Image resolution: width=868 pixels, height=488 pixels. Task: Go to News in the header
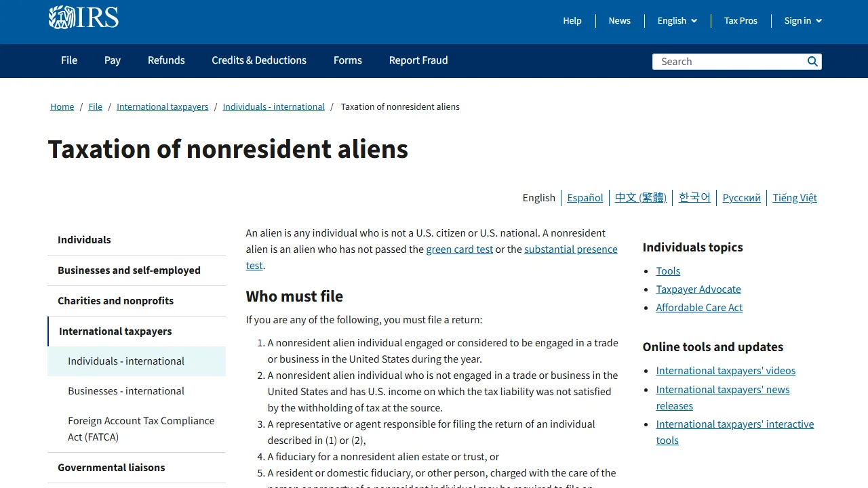[620, 21]
